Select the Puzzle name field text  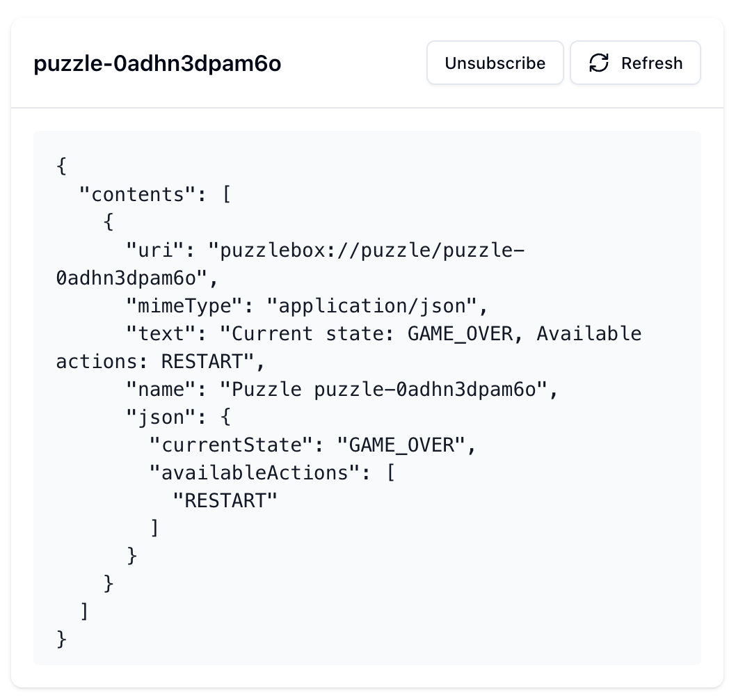pos(341,389)
